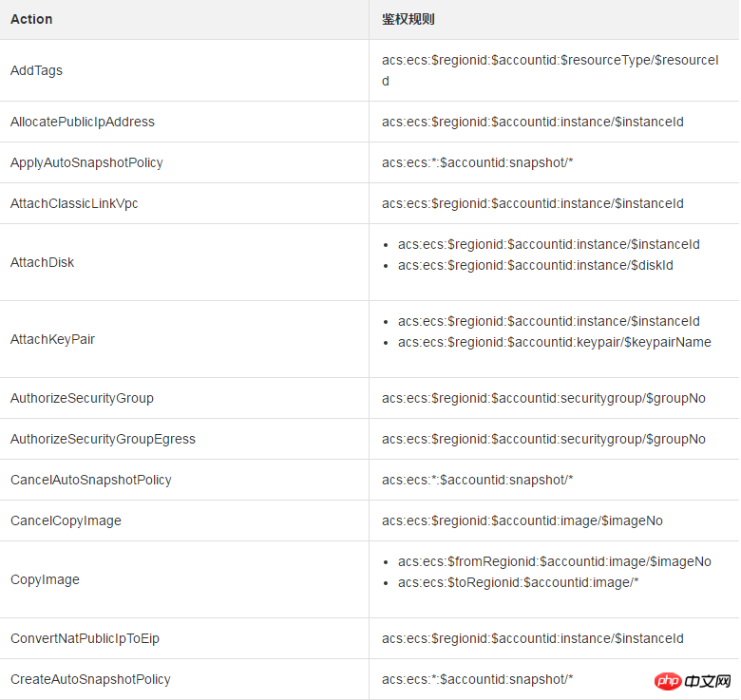Click the AttachKeyPair row label

(53, 339)
